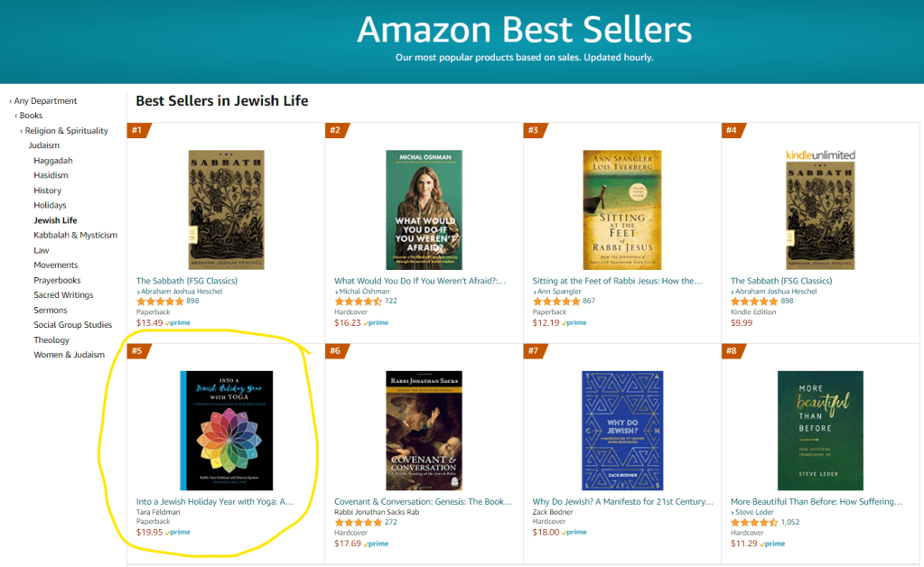Click the star rating for More Beautiful Than Before
The image size is (924, 567).
(x=754, y=522)
